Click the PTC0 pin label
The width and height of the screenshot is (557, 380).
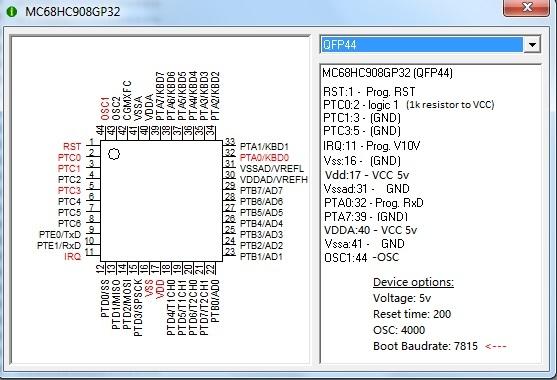69,158
